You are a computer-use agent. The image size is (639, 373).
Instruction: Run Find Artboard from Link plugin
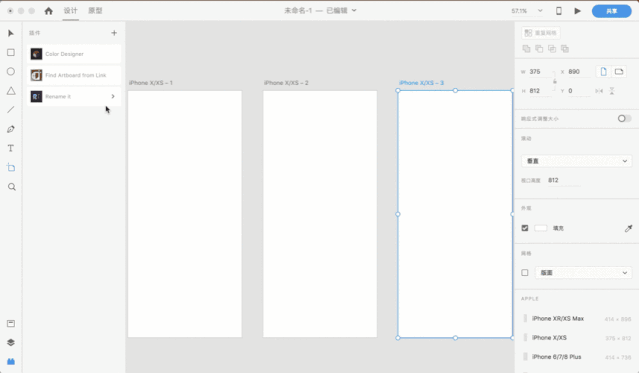click(74, 75)
